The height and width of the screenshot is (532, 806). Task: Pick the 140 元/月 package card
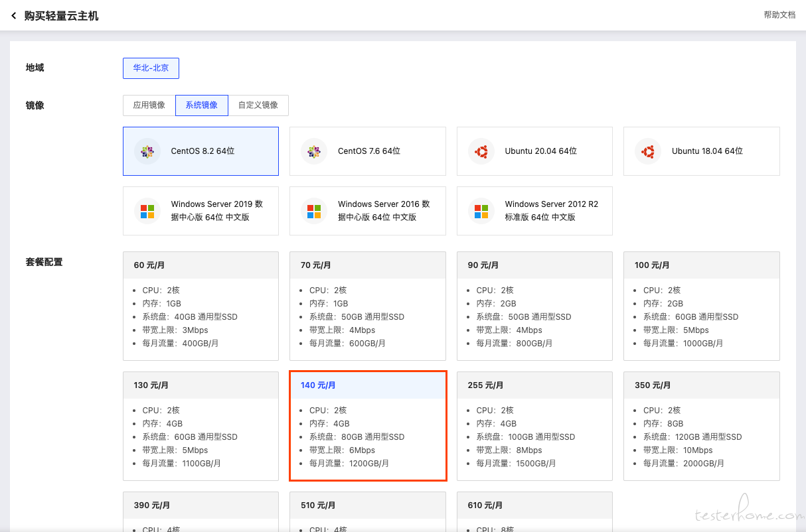367,426
